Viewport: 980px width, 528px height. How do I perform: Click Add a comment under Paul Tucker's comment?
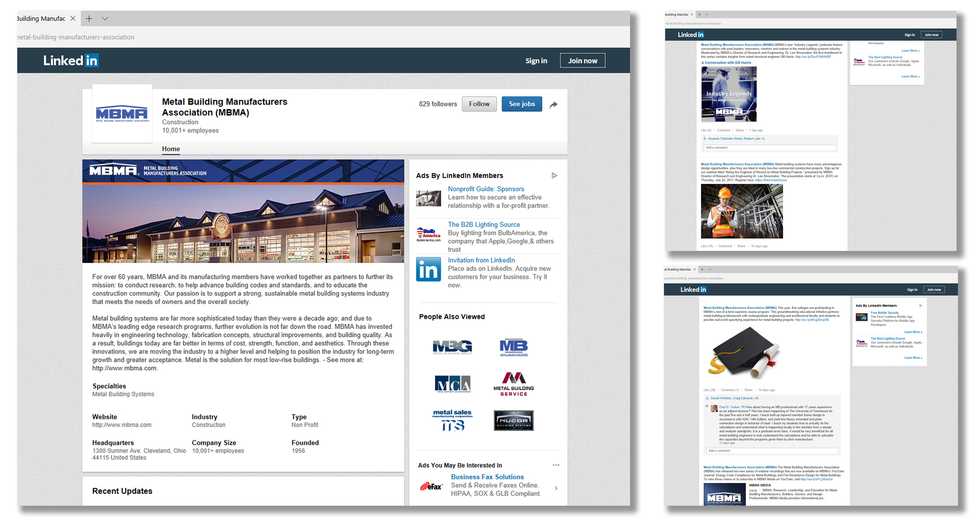[772, 450]
